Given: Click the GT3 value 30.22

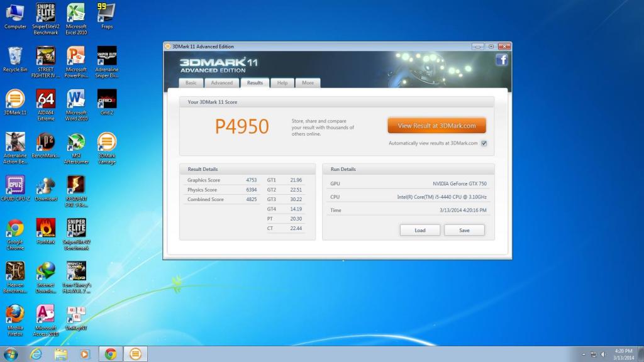Looking at the screenshot, I should (x=296, y=199).
